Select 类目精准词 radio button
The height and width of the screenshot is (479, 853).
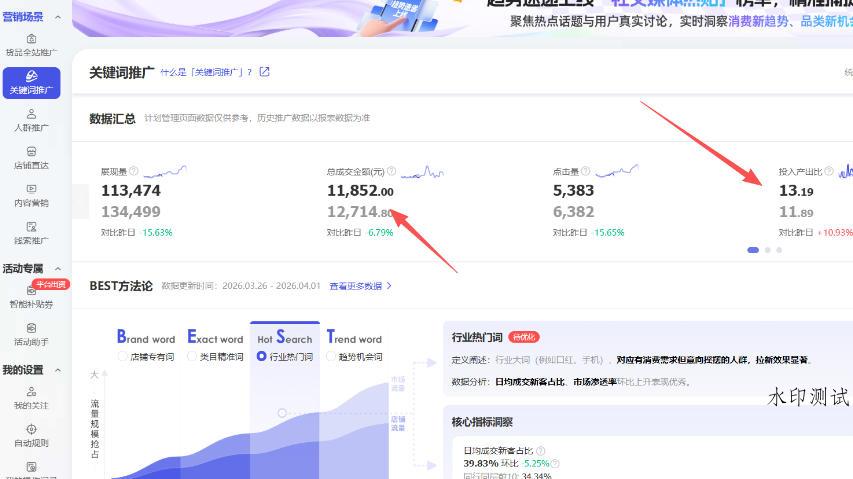point(191,357)
